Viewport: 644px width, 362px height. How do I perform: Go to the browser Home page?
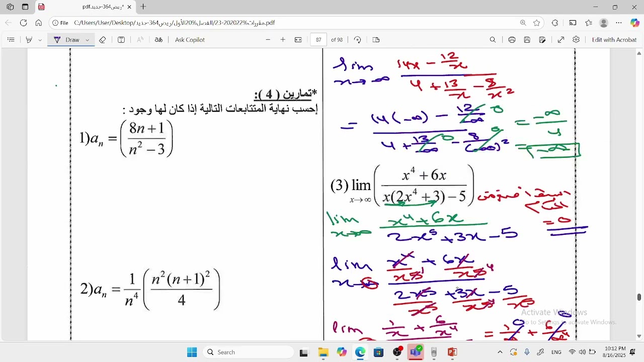[38, 23]
